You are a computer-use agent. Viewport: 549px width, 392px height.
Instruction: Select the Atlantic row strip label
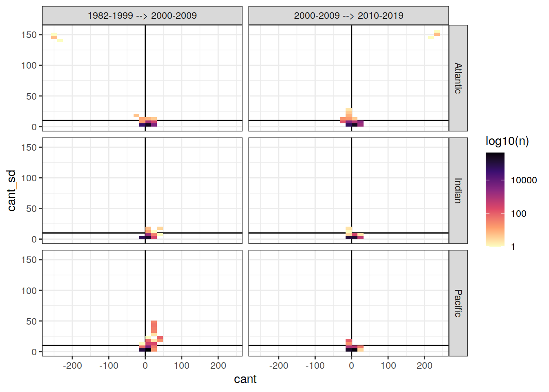click(458, 78)
